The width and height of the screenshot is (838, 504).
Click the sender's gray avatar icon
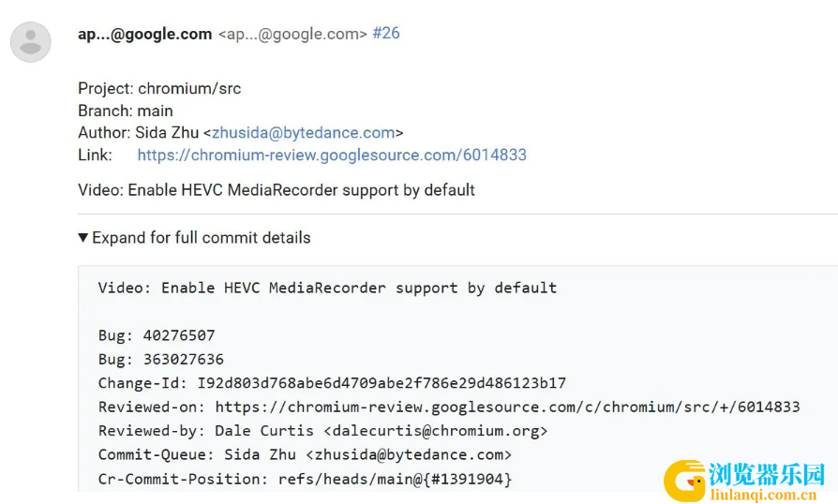30,41
